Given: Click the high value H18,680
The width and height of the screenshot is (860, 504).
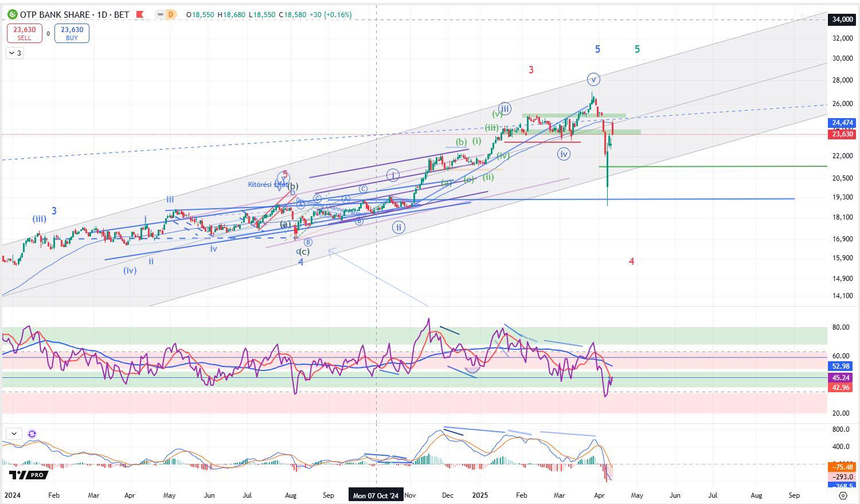Looking at the screenshot, I should pos(231,14).
